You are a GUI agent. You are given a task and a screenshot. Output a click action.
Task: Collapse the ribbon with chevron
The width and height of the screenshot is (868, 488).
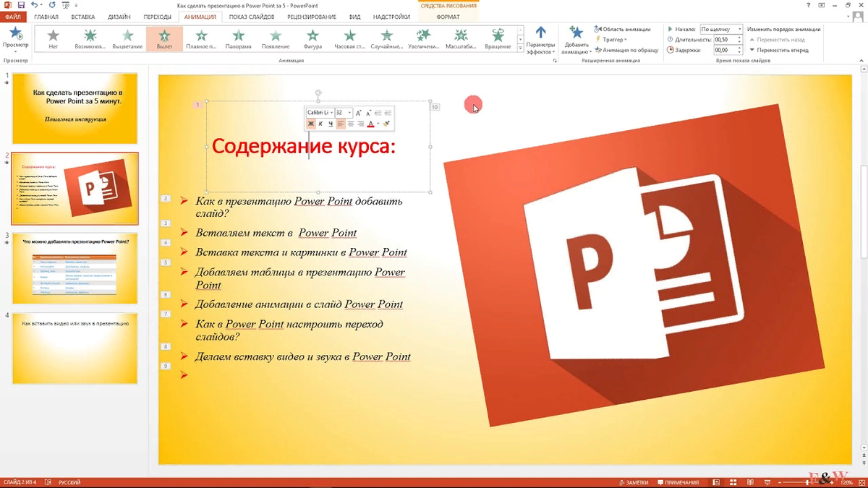pos(861,61)
